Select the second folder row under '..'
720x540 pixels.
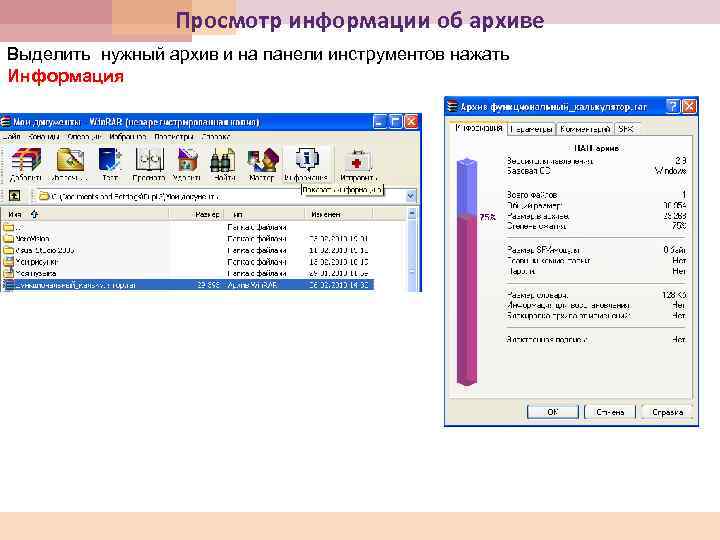[187, 239]
